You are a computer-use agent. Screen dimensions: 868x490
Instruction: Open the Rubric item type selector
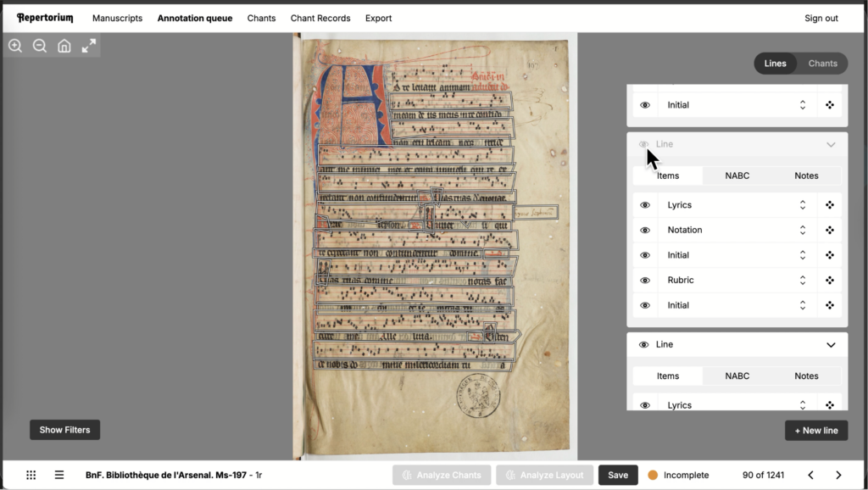point(802,280)
